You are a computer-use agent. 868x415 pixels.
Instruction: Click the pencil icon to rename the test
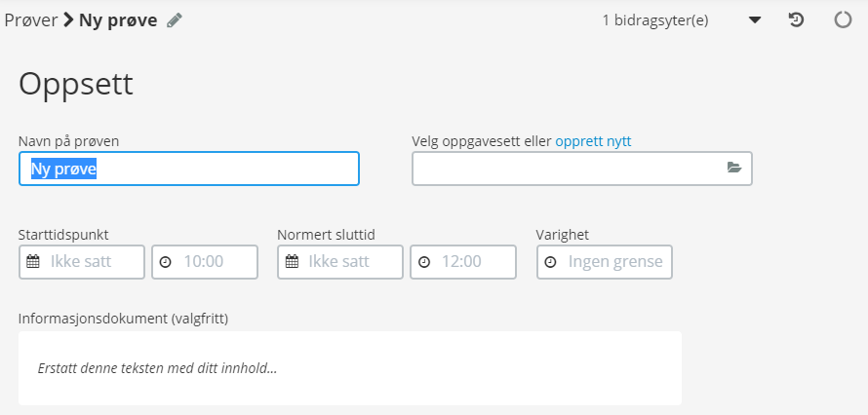click(x=175, y=20)
